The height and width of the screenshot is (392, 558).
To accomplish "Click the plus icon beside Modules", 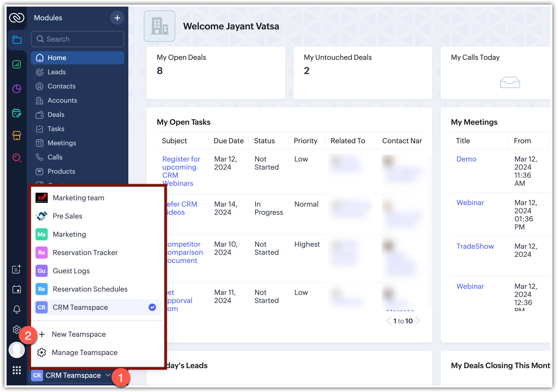I will tap(117, 18).
